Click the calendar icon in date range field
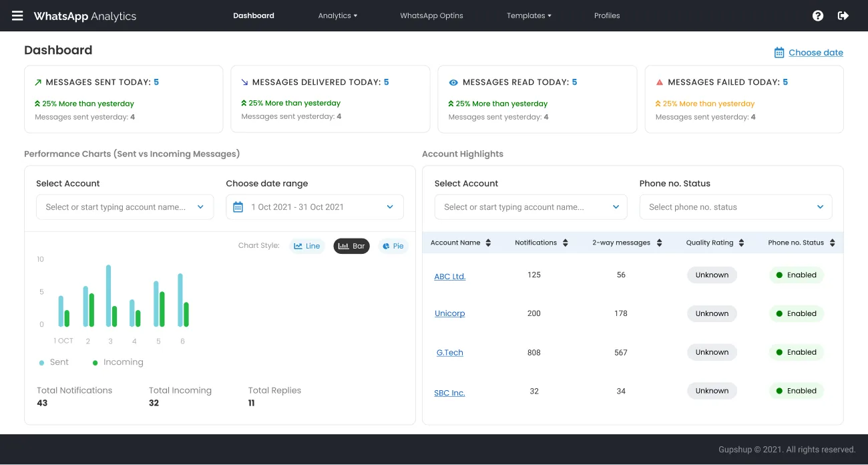Image resolution: width=868 pixels, height=465 pixels. 238,207
